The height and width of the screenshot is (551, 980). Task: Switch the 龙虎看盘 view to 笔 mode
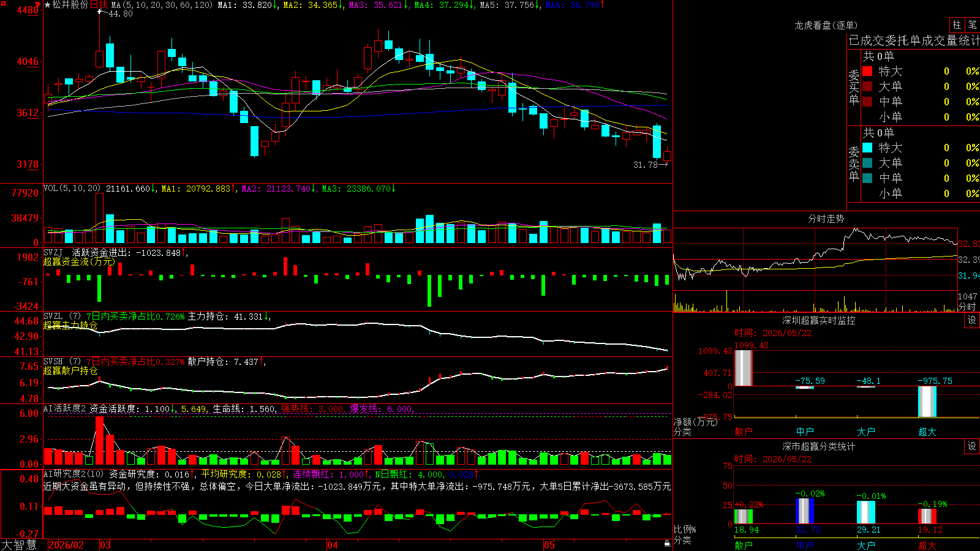[972, 24]
